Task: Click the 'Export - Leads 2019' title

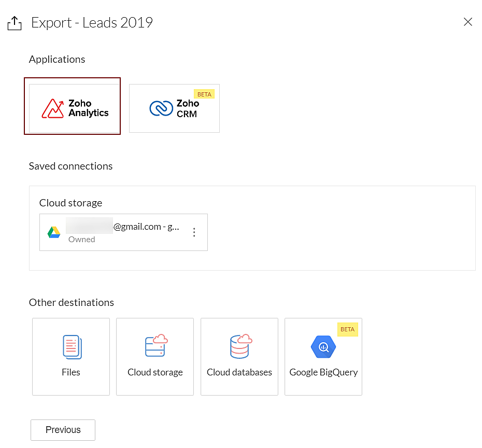Action: [x=92, y=23]
